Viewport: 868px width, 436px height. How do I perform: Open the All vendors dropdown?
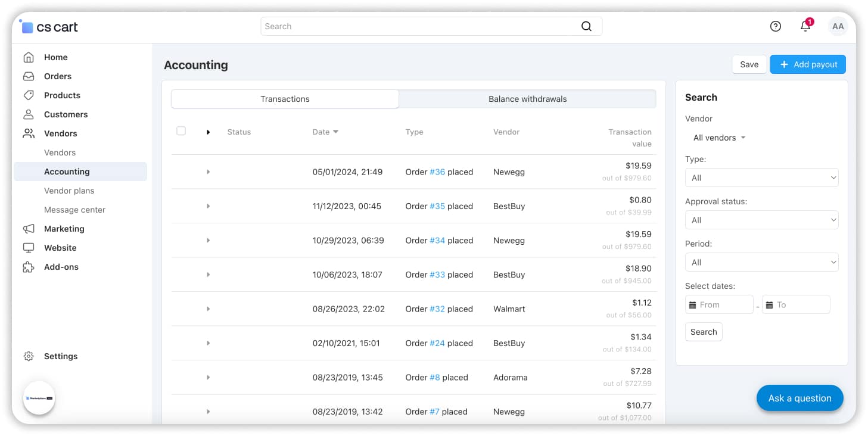(x=719, y=138)
